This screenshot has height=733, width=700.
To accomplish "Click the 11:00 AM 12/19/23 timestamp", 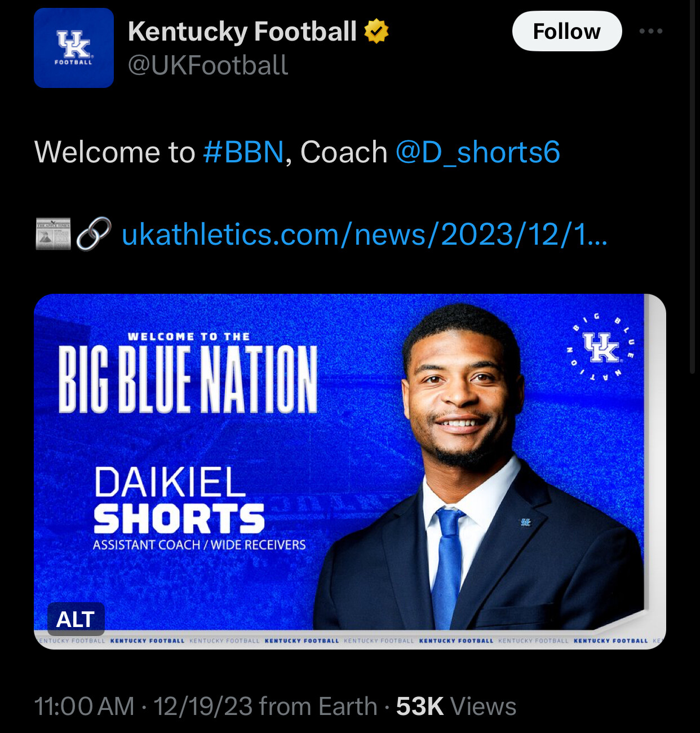I will click(x=143, y=706).
